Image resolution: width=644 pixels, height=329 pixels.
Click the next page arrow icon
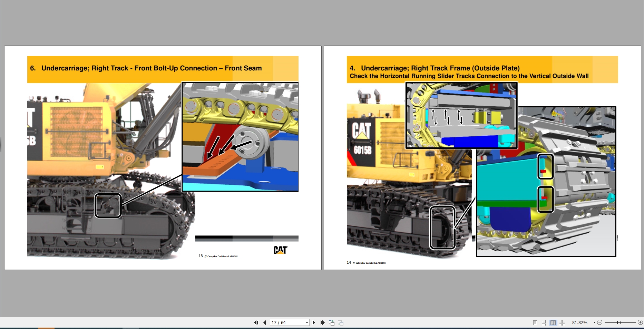314,322
